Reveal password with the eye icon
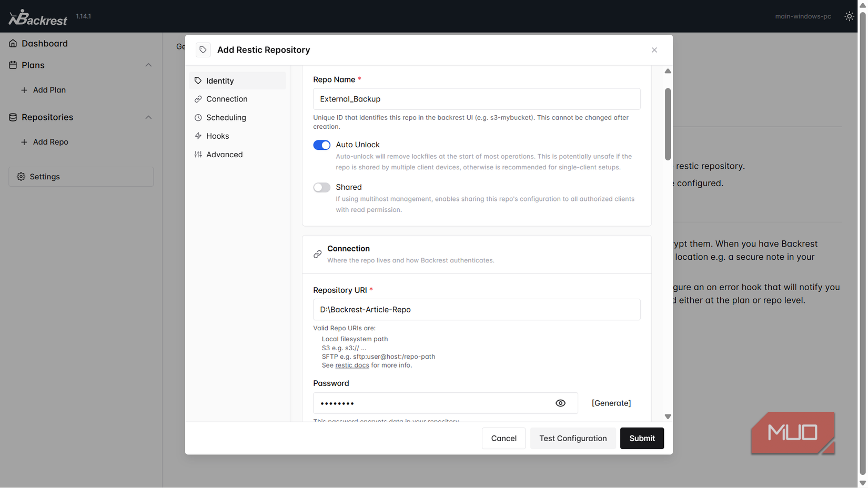The image size is (868, 488). (561, 403)
